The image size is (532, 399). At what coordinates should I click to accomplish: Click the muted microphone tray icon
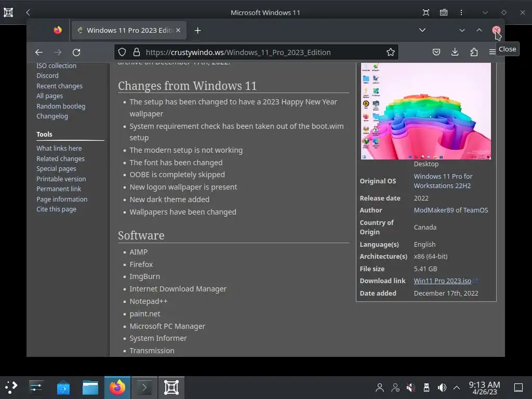tap(410, 388)
